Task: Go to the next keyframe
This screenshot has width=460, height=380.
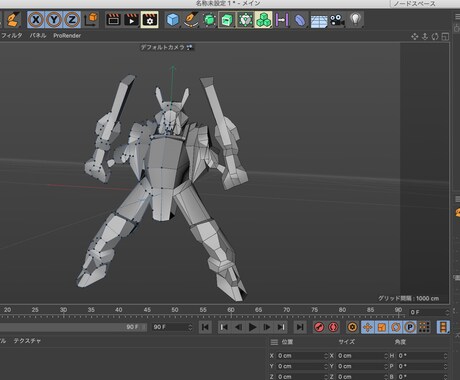Action: pyautogui.click(x=281, y=327)
